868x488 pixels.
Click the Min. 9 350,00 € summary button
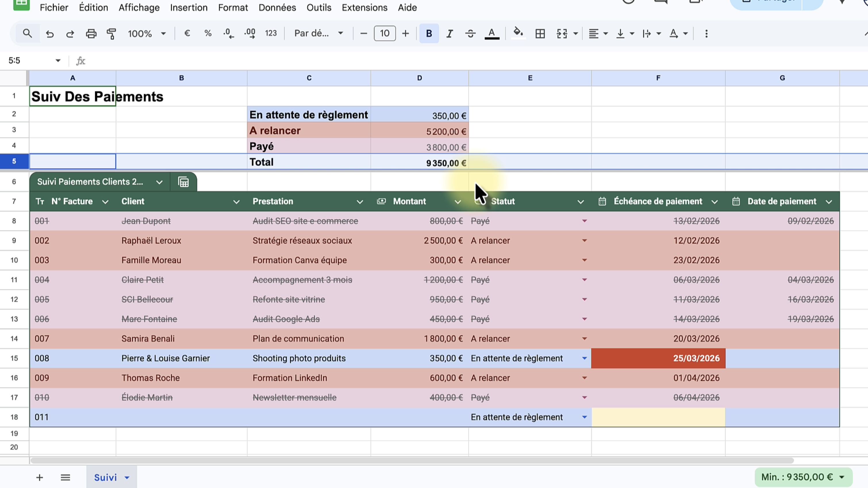click(x=803, y=477)
